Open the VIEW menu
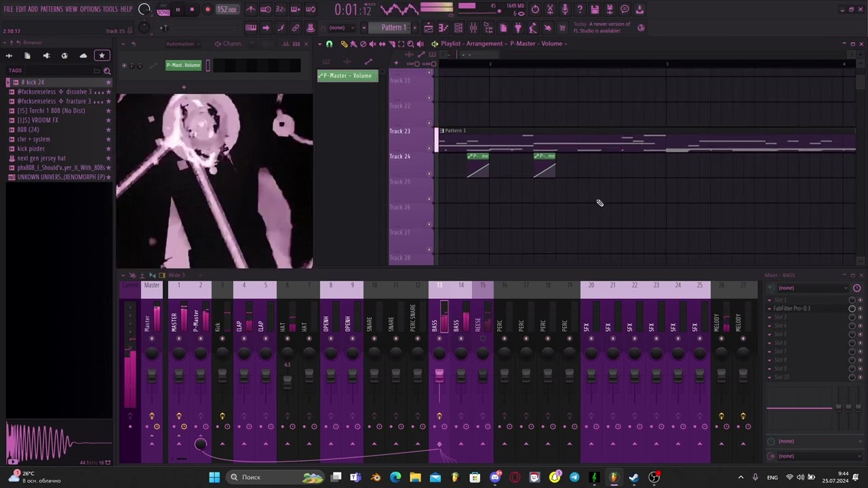This screenshot has width=868, height=488. tap(71, 9)
